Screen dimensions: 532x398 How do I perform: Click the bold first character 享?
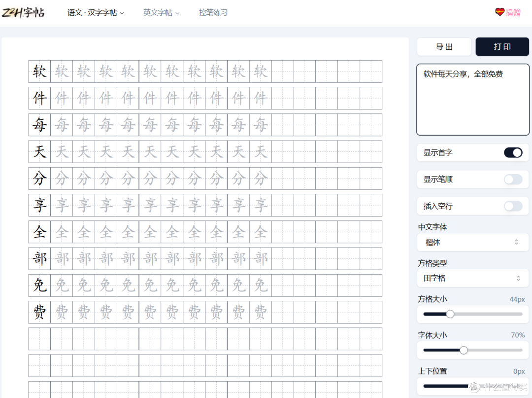(40, 205)
